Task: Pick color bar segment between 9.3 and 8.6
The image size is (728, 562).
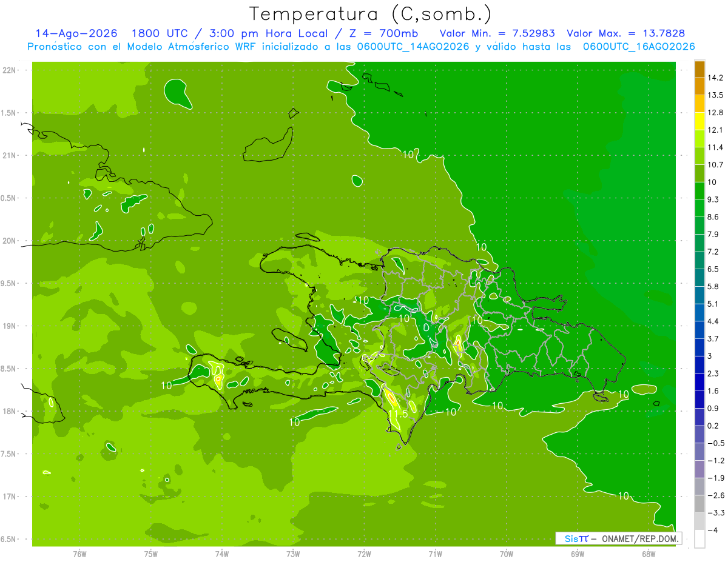Action: tap(699, 208)
